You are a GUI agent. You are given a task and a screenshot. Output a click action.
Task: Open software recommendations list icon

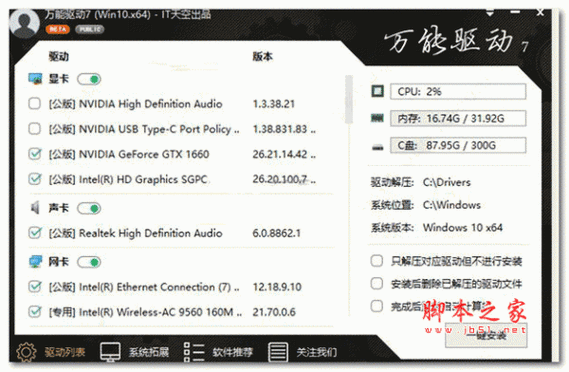click(x=194, y=352)
